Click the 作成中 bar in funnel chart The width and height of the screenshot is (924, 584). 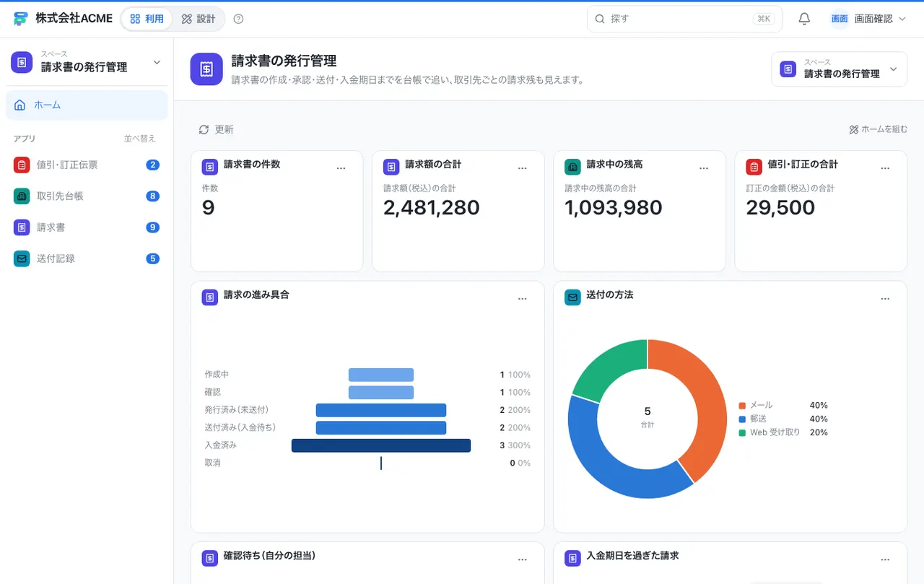[381, 375]
